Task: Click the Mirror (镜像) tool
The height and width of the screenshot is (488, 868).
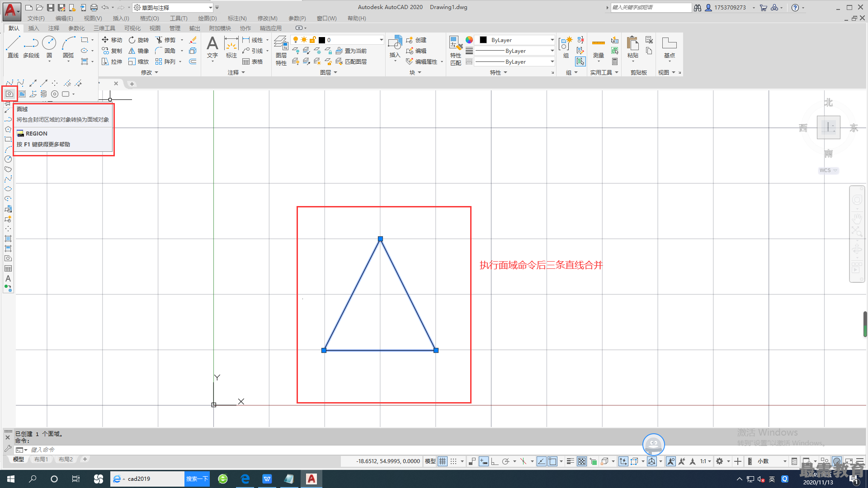Action: pyautogui.click(x=138, y=51)
